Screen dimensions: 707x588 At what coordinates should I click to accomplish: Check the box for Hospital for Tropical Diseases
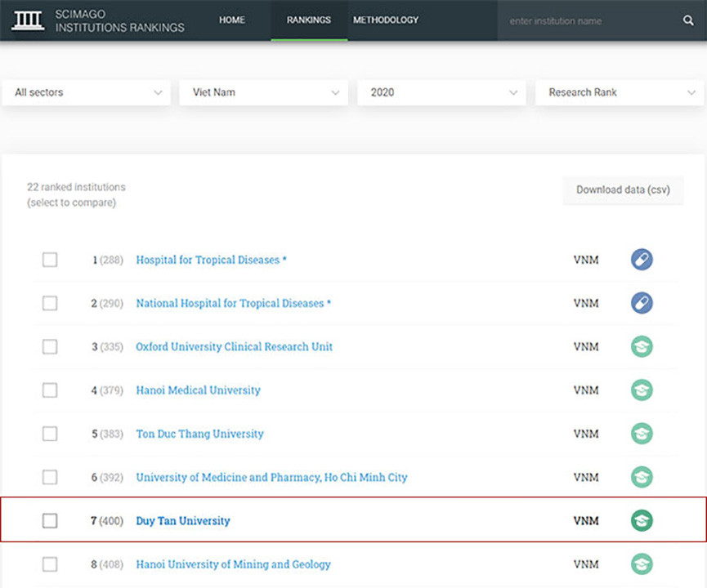(x=50, y=260)
